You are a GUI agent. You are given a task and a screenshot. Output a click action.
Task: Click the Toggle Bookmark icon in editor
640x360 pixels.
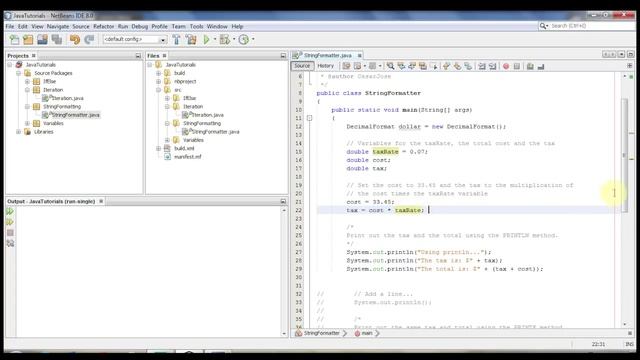pos(468,66)
